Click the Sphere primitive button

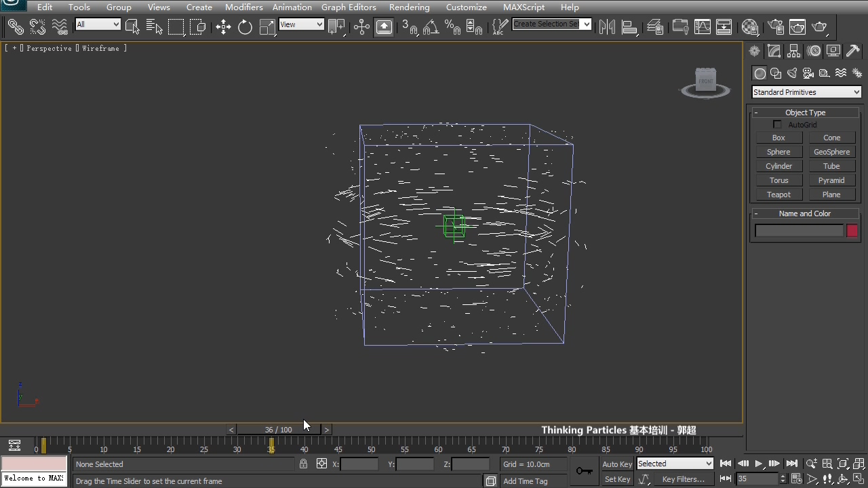[x=778, y=152]
